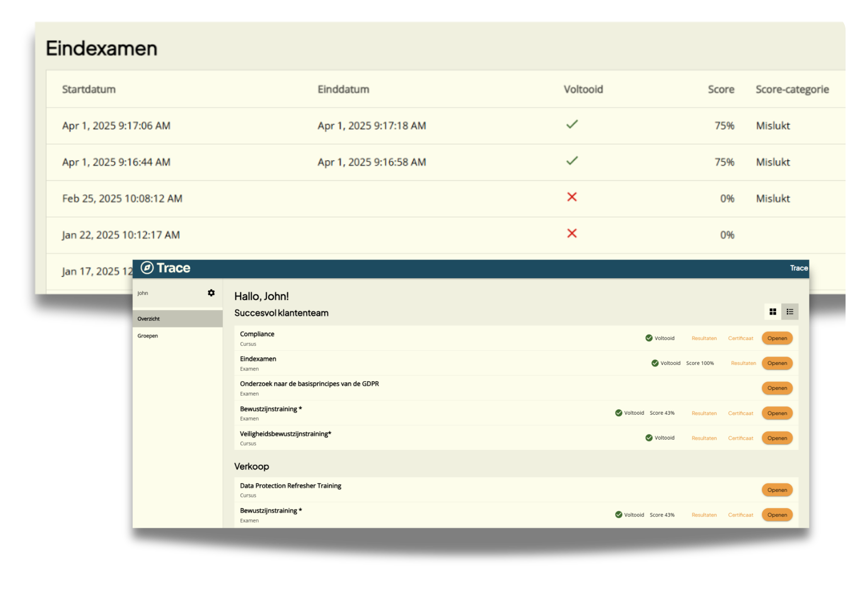Click green checkmark in 9:17:06 AM row
Screen dimensions: 868x614
[572, 124]
